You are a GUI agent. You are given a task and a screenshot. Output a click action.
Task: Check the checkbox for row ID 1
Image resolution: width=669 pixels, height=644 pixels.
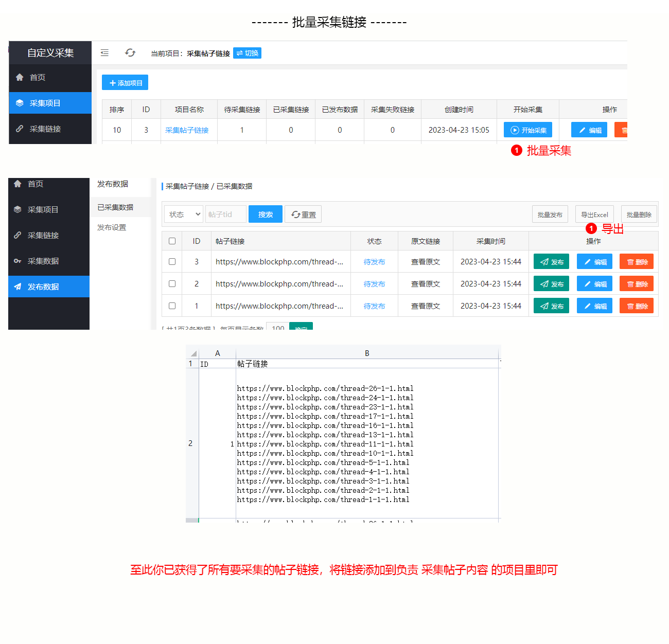point(172,306)
